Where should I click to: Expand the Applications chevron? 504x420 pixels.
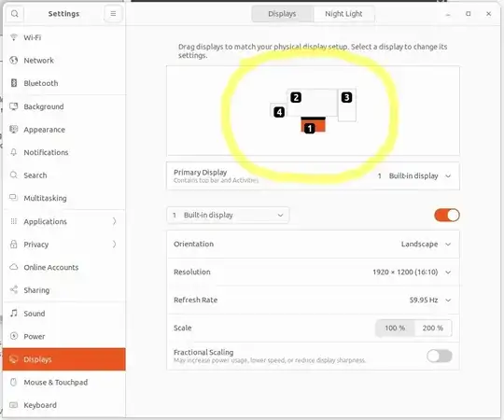[115, 221]
